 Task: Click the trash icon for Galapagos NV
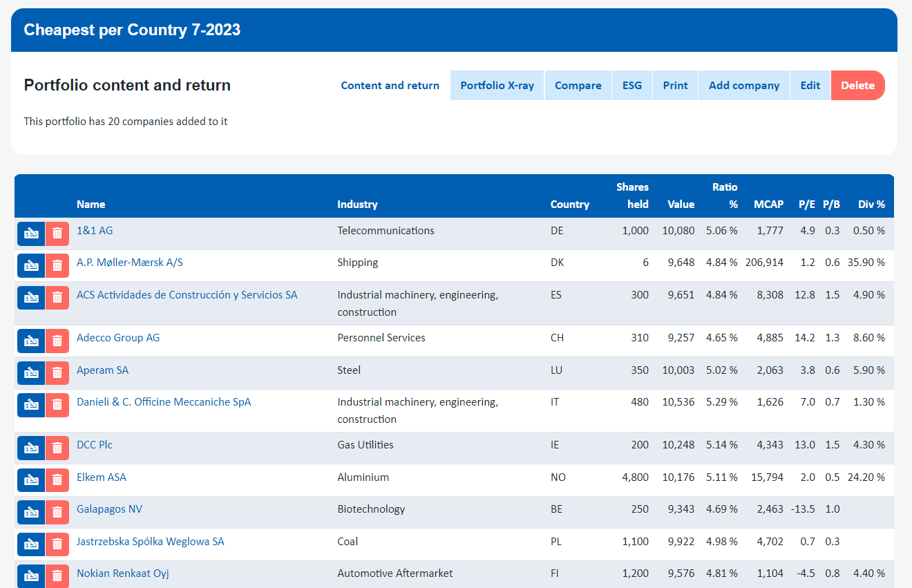(x=57, y=512)
